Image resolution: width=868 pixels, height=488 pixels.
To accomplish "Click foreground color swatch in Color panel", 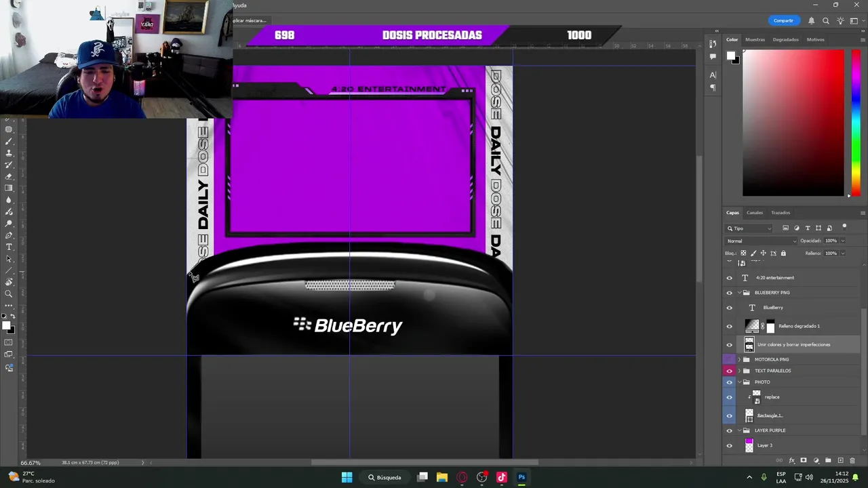I will 732,57.
